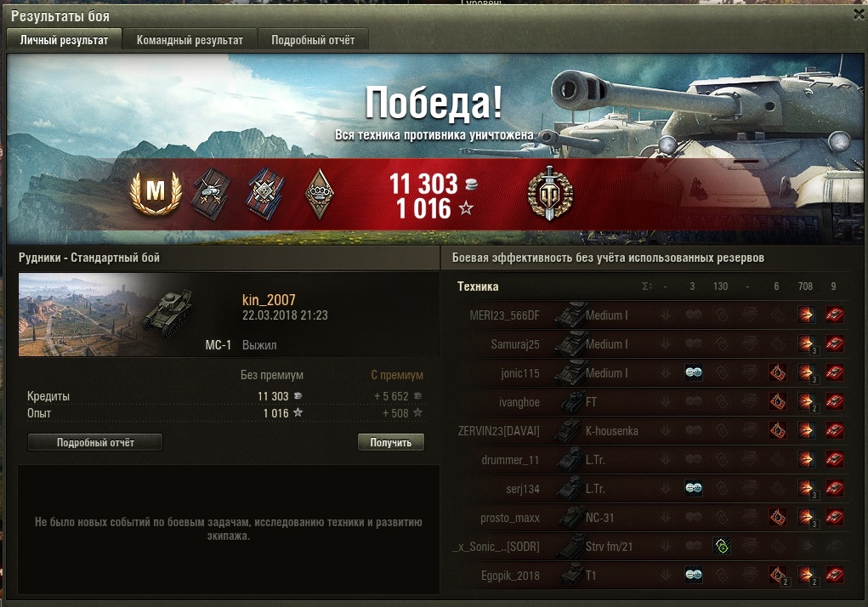Image resolution: width=868 pixels, height=607 pixels.
Task: Click the critical hit icon for Egopik_2018
Action: point(778,576)
